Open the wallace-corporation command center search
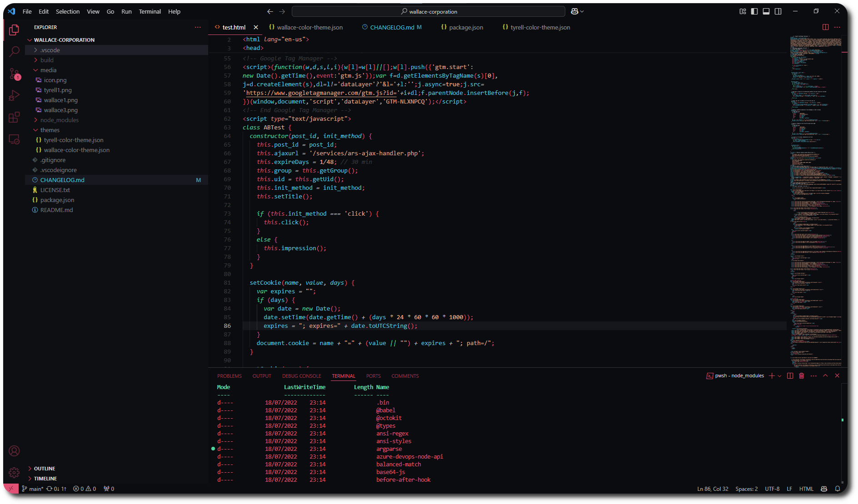 pyautogui.click(x=429, y=11)
